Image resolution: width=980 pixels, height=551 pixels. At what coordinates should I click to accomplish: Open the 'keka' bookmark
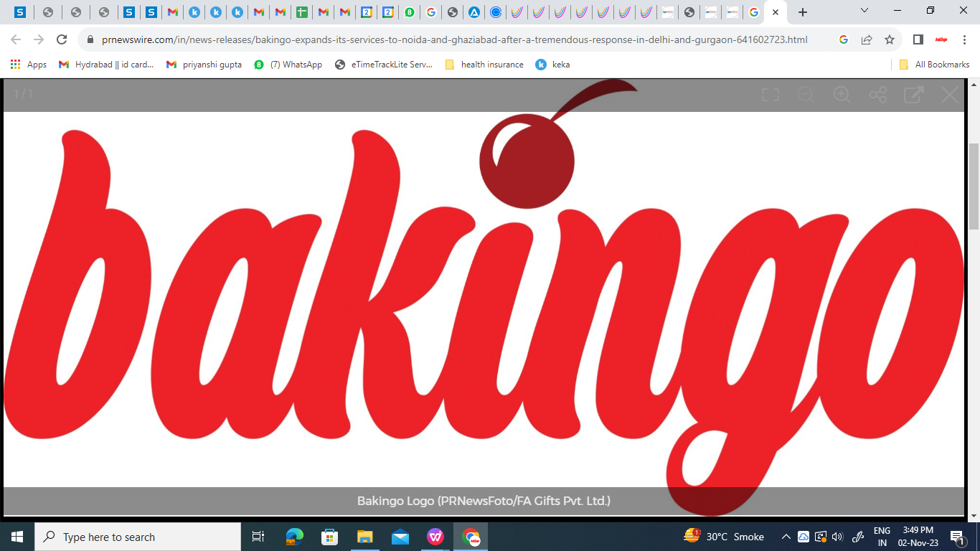(552, 65)
